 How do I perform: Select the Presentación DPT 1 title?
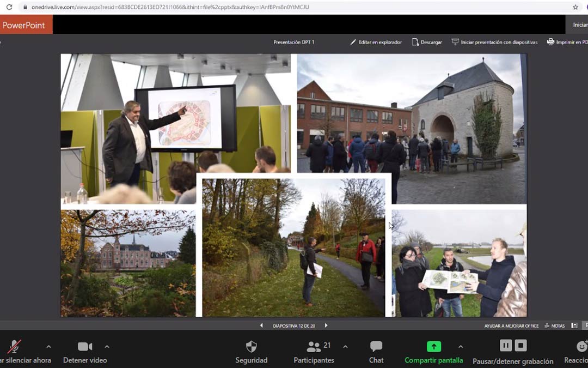[x=294, y=42]
